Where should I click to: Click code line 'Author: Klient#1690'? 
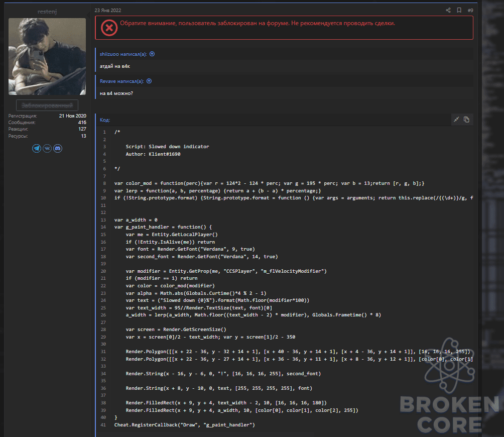pyautogui.click(x=153, y=154)
